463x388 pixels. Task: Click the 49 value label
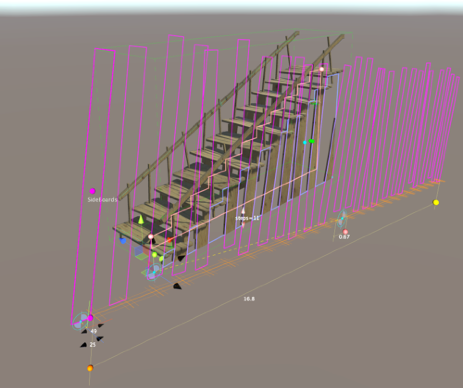pos(93,331)
